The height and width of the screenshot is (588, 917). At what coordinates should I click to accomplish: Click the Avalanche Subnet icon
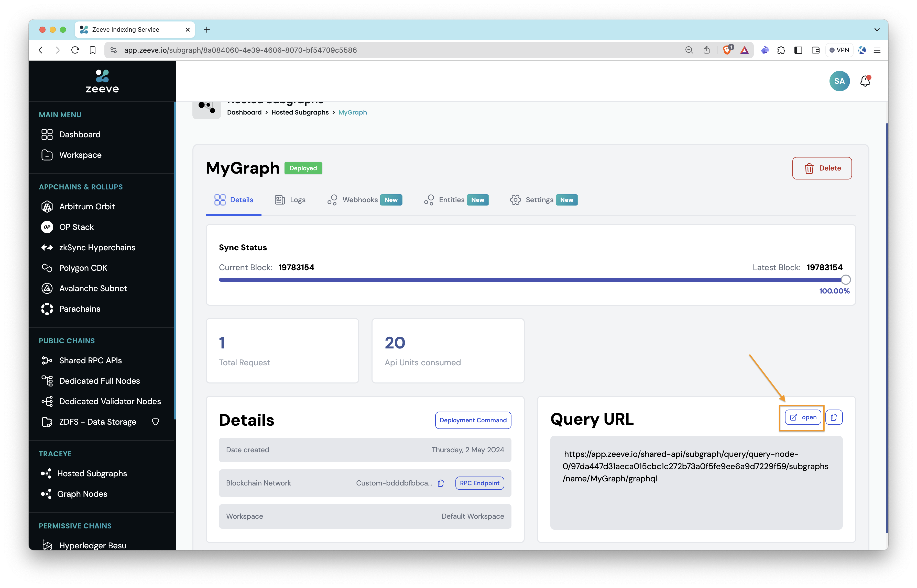point(47,288)
